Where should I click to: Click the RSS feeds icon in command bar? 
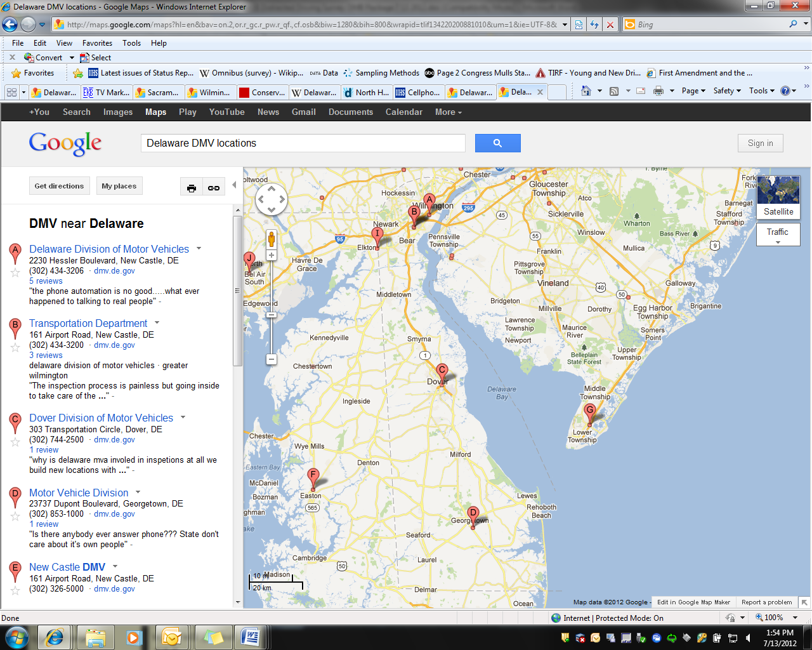tap(614, 91)
